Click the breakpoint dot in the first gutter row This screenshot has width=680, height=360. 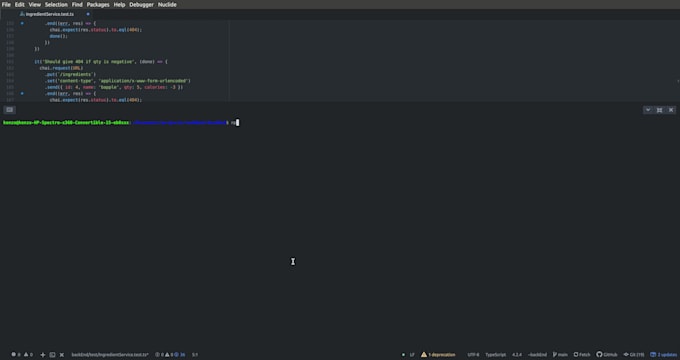[x=22, y=23]
